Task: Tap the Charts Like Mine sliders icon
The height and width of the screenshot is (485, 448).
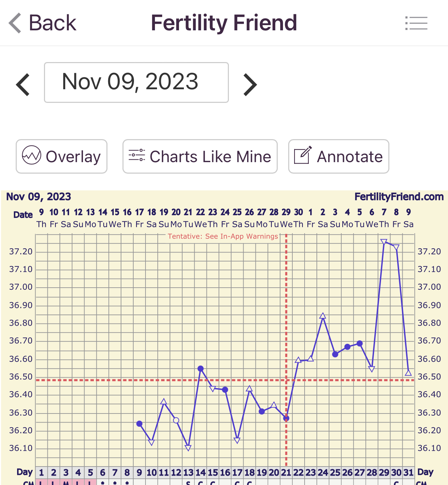Action: pos(137,155)
